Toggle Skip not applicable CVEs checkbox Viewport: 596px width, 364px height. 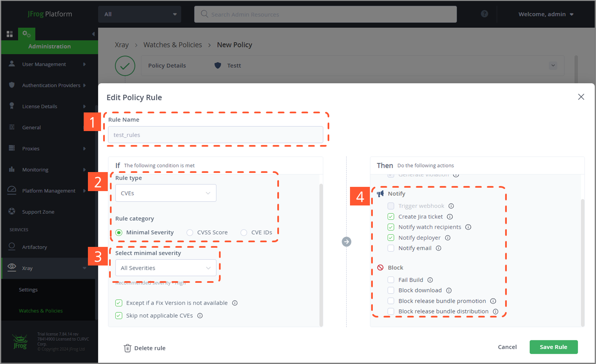[x=119, y=315]
